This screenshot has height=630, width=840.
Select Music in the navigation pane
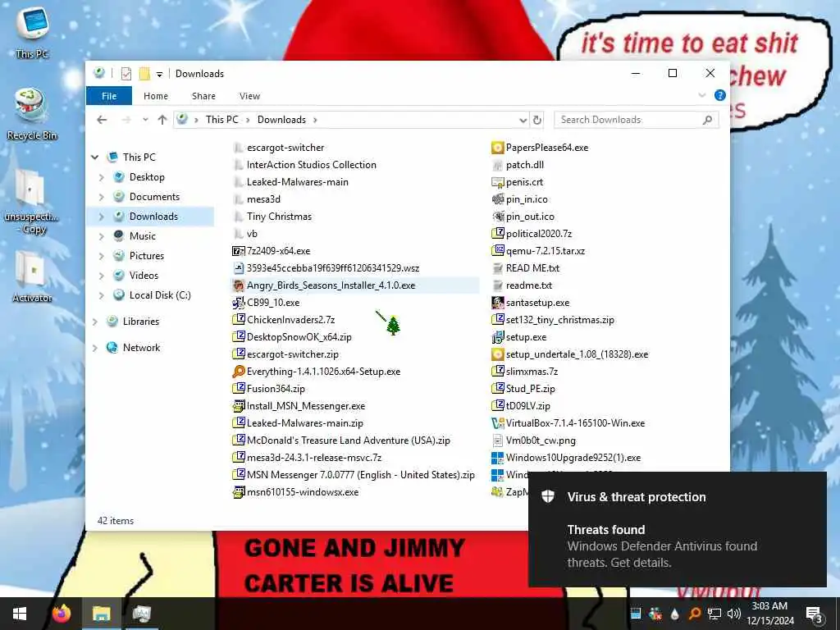tap(142, 236)
